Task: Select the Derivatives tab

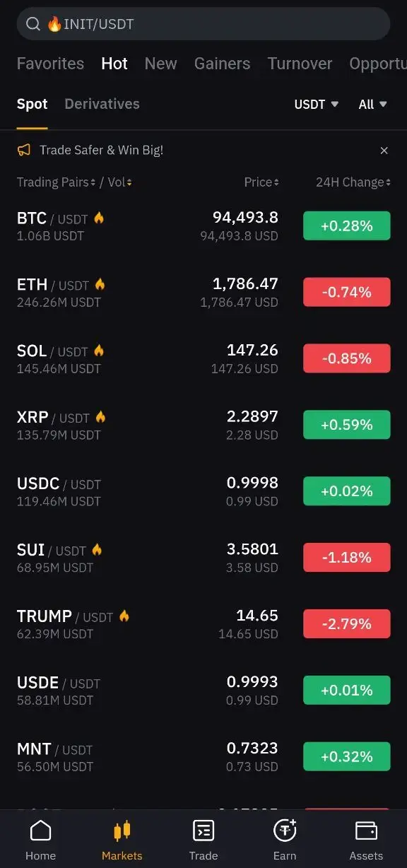Action: point(102,104)
